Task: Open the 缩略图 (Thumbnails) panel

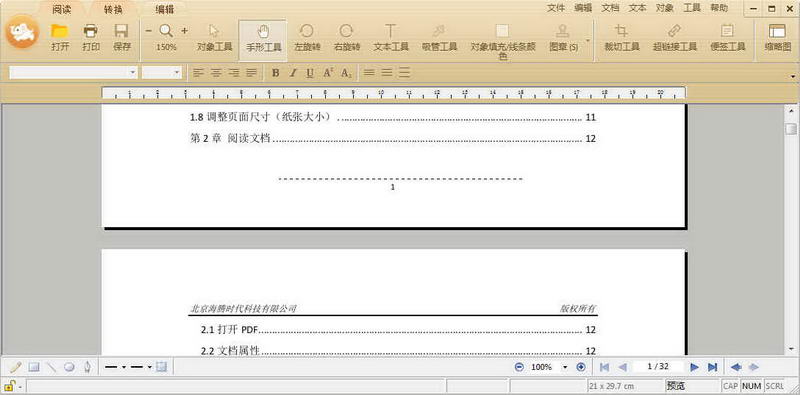Action: (x=777, y=37)
